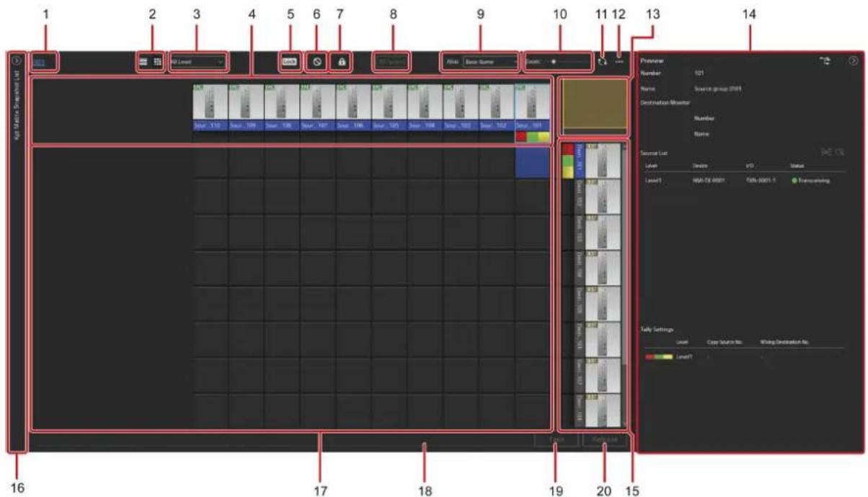Click crosspoint of Sour...110 and Dest...101
The width and height of the screenshot is (868, 497).
tap(211, 162)
